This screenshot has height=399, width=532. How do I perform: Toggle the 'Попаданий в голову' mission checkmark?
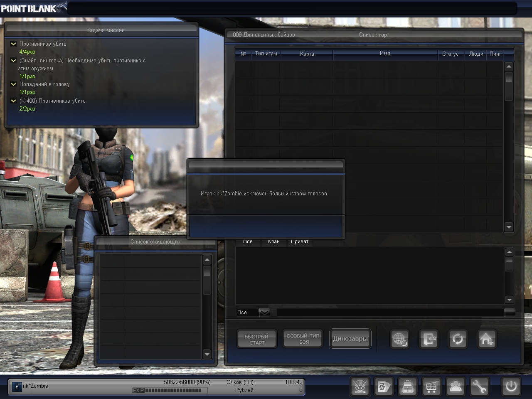pos(13,84)
